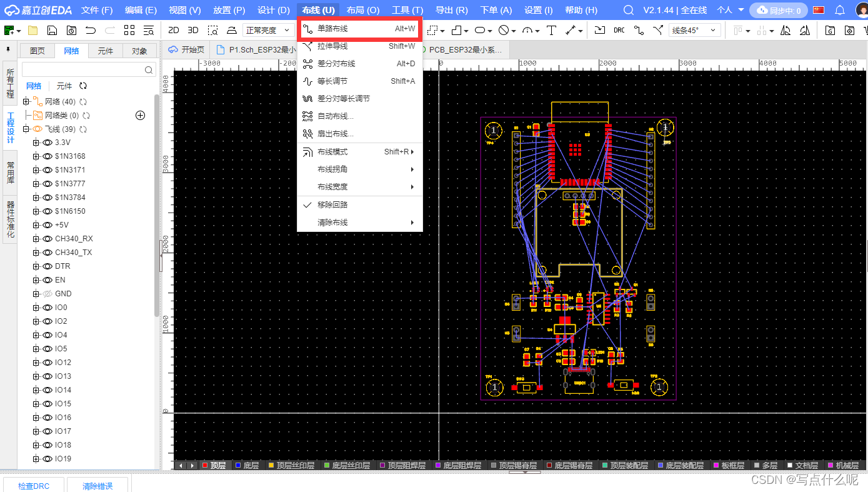868x492 pixels.
Task: Toggle visibility eye for DTR net
Action: coord(47,266)
